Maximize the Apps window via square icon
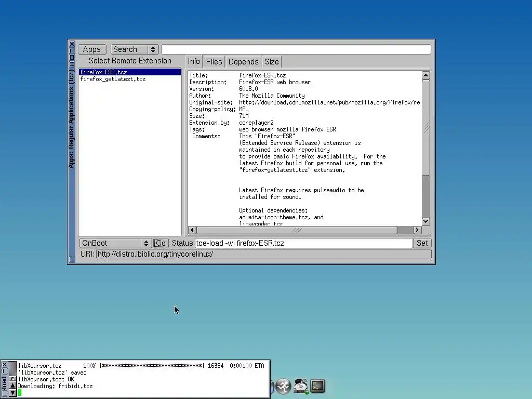The width and height of the screenshot is (532, 399). (72, 57)
